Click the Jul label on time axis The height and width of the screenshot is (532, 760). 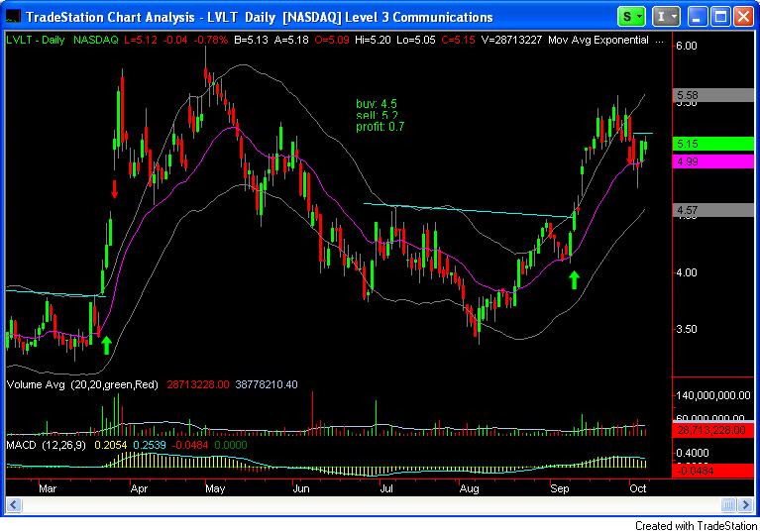coord(385,488)
